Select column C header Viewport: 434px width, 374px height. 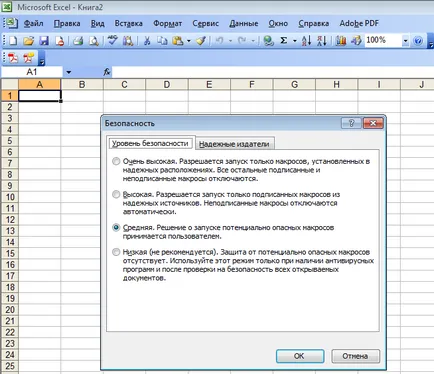coord(124,84)
